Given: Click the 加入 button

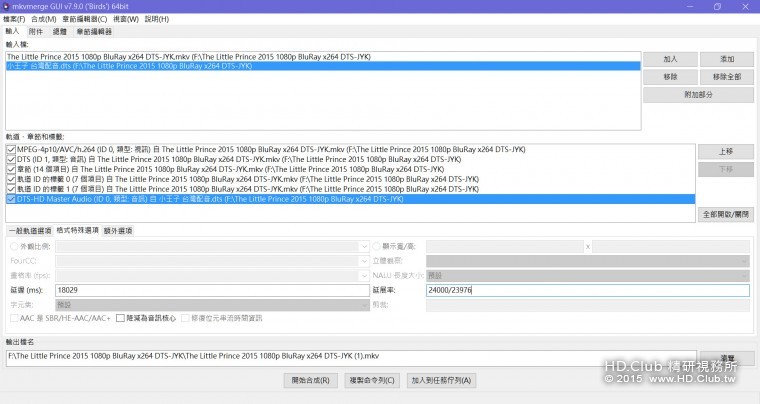Looking at the screenshot, I should pyautogui.click(x=670, y=59).
